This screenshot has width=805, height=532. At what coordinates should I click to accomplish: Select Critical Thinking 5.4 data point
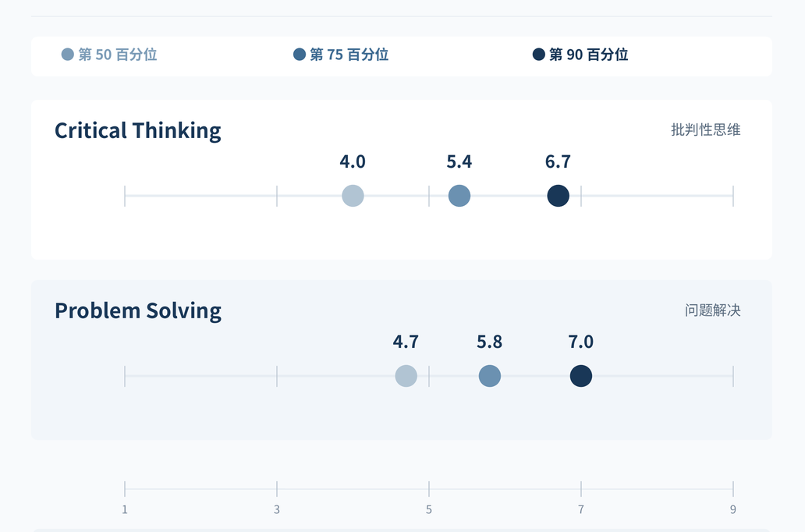tap(459, 196)
